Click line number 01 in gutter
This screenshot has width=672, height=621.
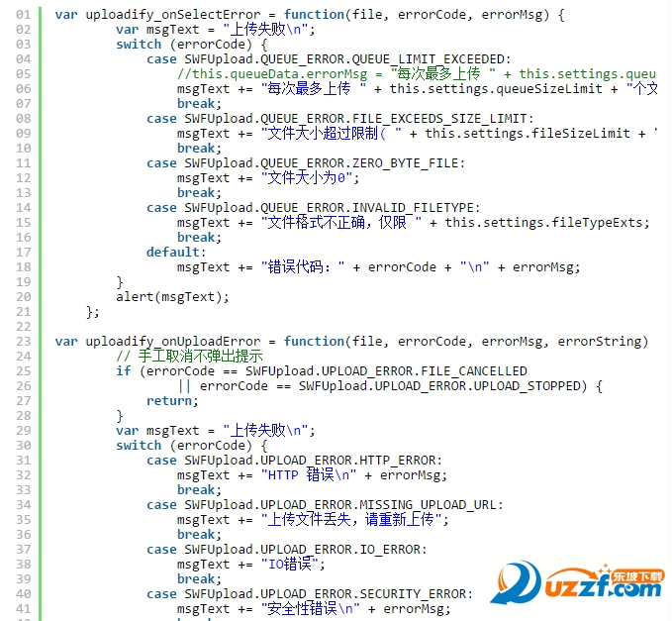[x=24, y=15]
